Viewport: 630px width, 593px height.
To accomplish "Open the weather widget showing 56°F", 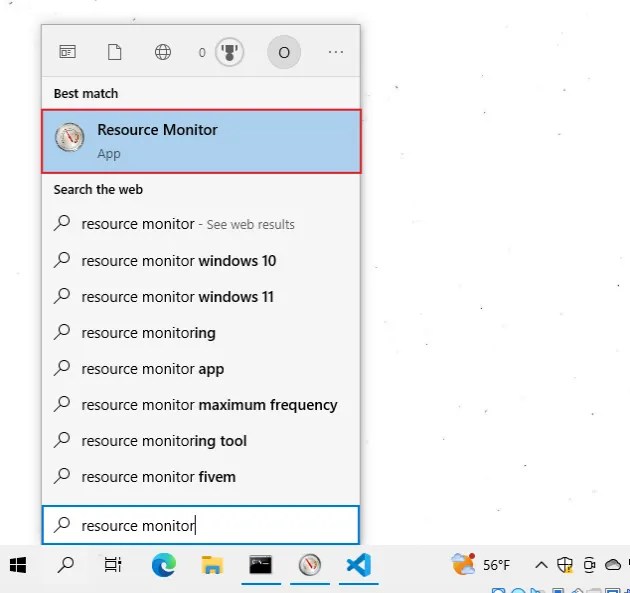I will tap(481, 564).
